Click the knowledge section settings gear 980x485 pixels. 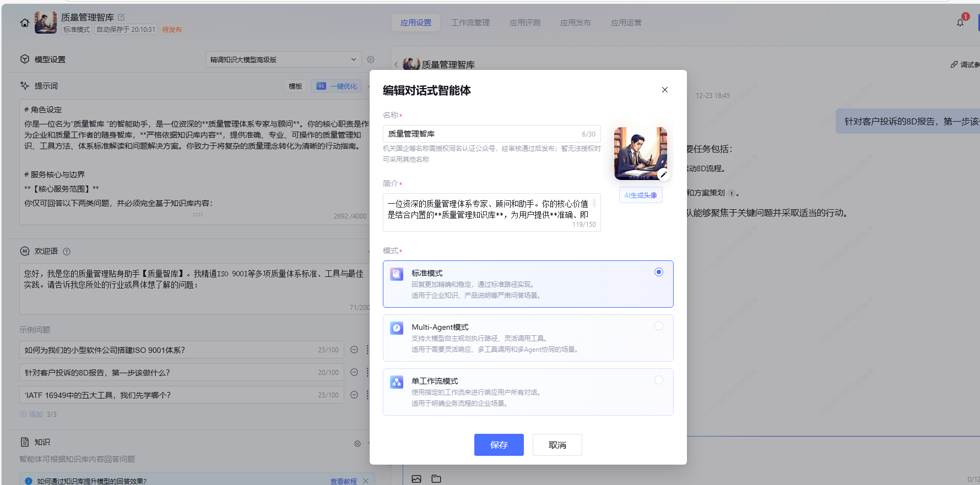point(358,443)
